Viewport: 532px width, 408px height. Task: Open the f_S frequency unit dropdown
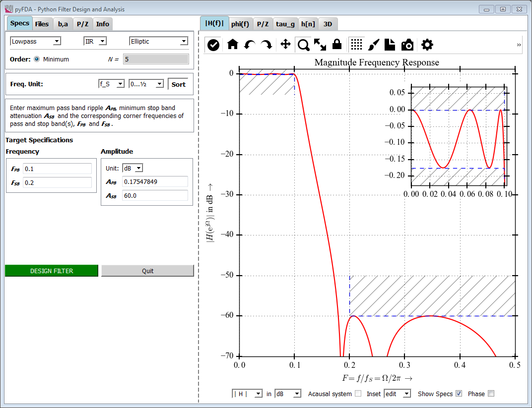pos(111,84)
